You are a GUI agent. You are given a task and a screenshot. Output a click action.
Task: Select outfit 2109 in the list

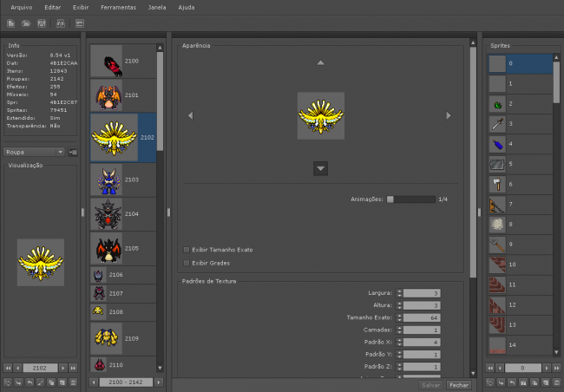(x=123, y=338)
